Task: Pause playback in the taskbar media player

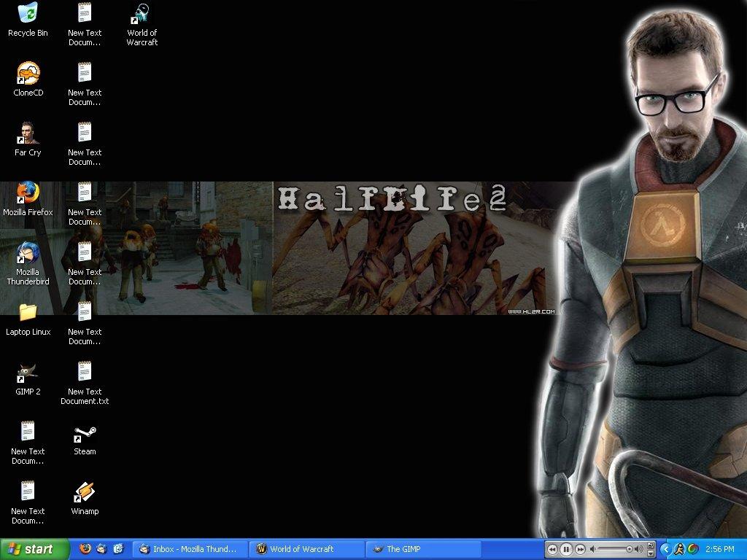Action: point(566,549)
